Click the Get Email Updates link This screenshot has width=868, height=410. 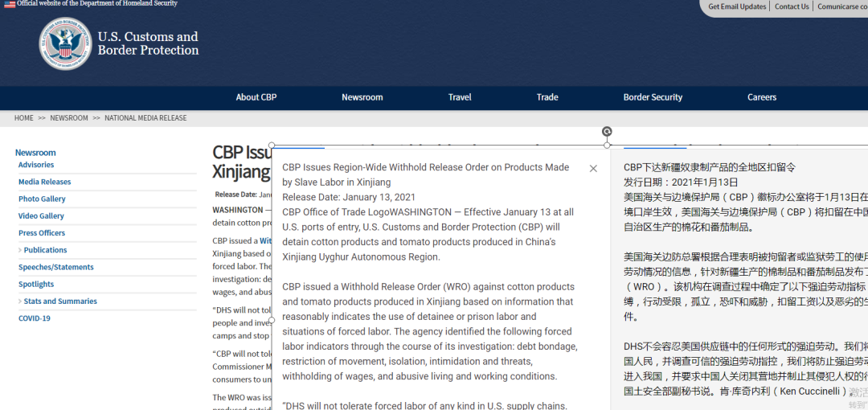point(737,6)
